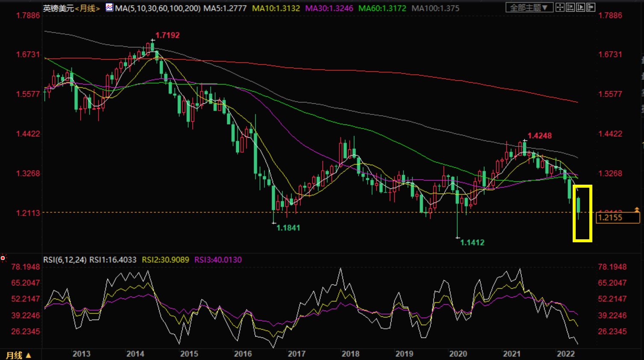Click the MA indicator chart icon
Viewport: 644px width, 360px height.
point(109,7)
